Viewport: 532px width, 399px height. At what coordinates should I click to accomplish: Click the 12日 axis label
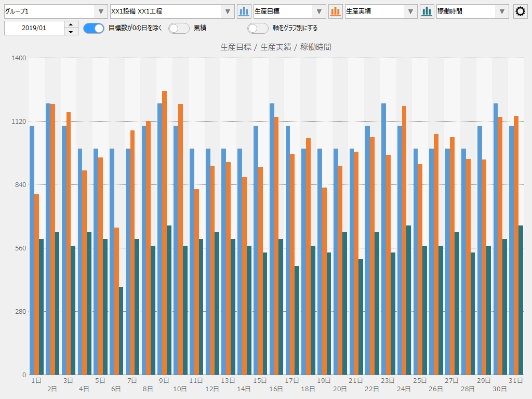coord(212,389)
